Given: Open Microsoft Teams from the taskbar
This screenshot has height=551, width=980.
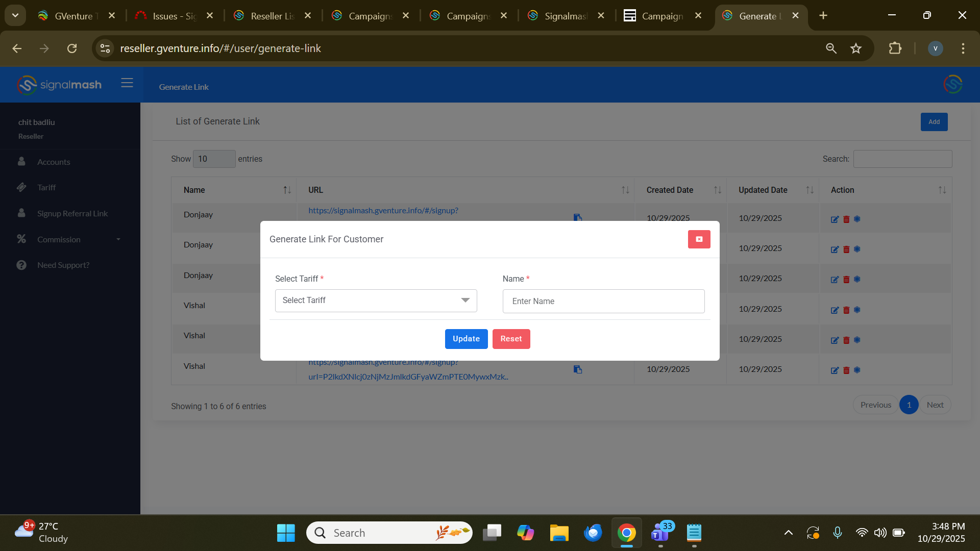Looking at the screenshot, I should (x=660, y=533).
